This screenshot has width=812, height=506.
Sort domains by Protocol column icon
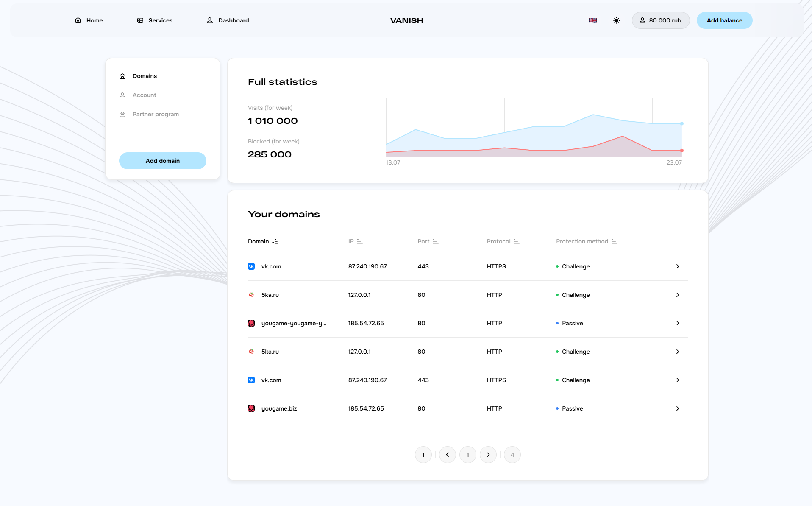point(516,241)
